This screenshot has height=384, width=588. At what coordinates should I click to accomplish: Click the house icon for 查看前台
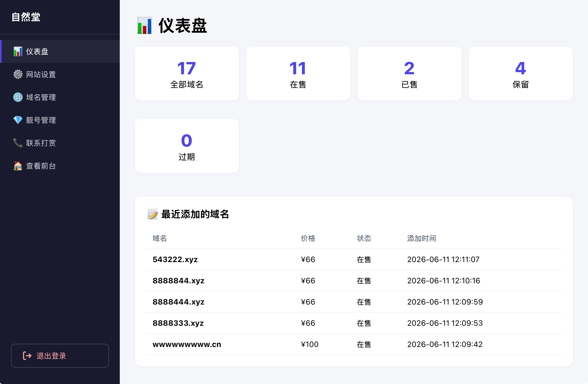(x=18, y=166)
